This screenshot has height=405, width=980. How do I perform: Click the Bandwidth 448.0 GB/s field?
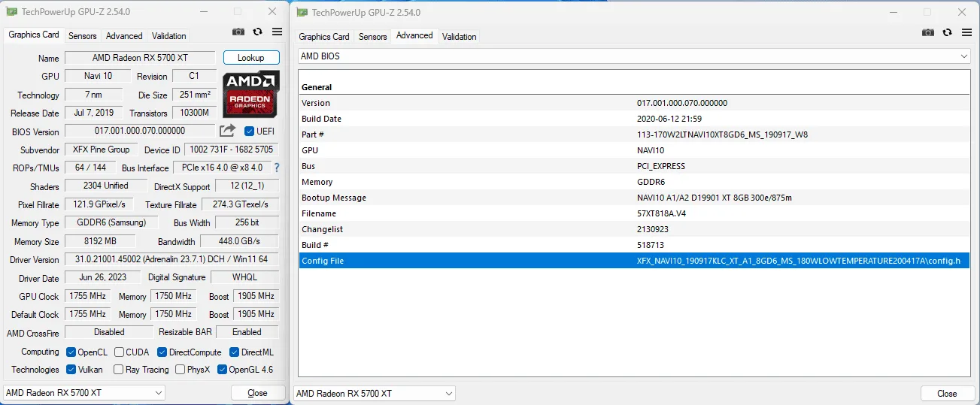pos(239,241)
